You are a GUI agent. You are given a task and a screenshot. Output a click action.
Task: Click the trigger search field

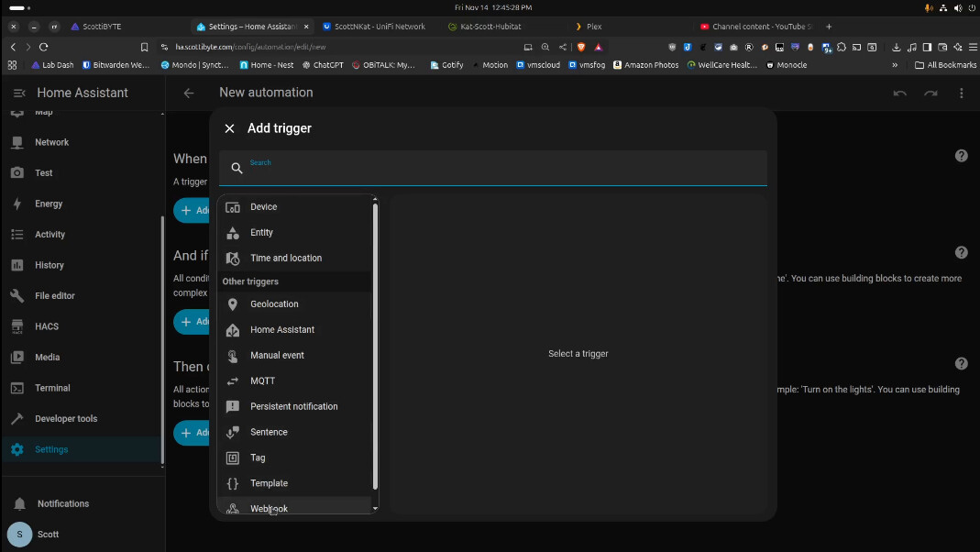click(x=493, y=169)
